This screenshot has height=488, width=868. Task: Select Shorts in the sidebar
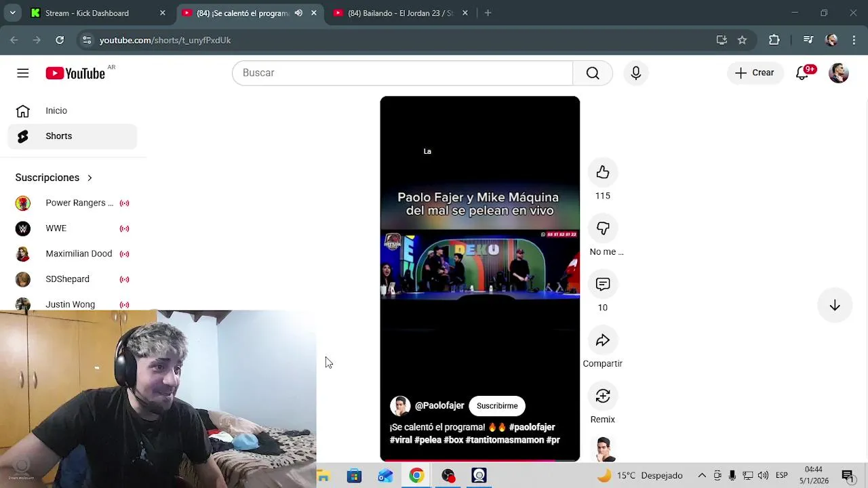pos(73,136)
